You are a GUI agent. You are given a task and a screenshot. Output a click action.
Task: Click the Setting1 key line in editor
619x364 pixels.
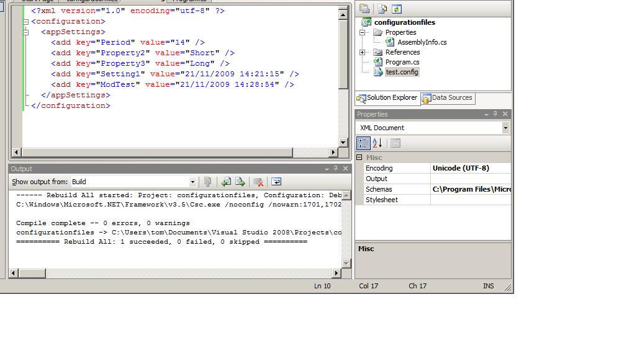175,74
